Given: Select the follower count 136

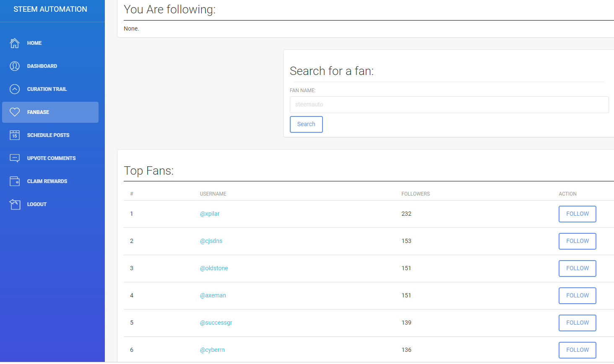Looking at the screenshot, I should (x=406, y=350).
